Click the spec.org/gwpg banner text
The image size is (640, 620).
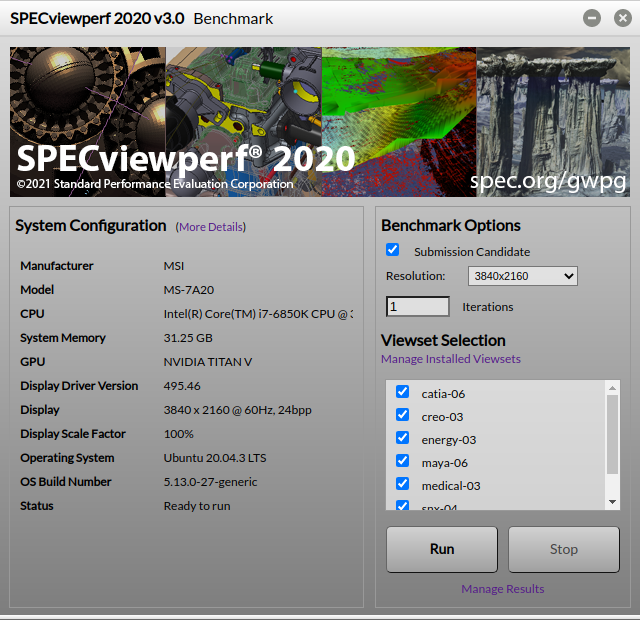coord(548,181)
